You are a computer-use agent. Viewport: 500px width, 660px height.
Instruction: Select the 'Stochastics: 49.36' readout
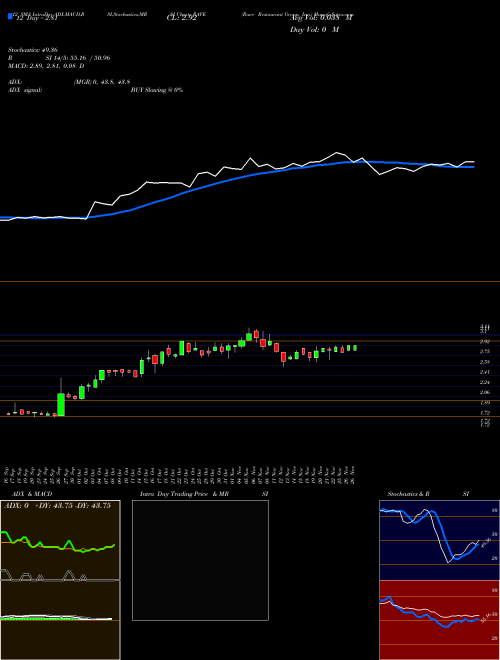33,50
